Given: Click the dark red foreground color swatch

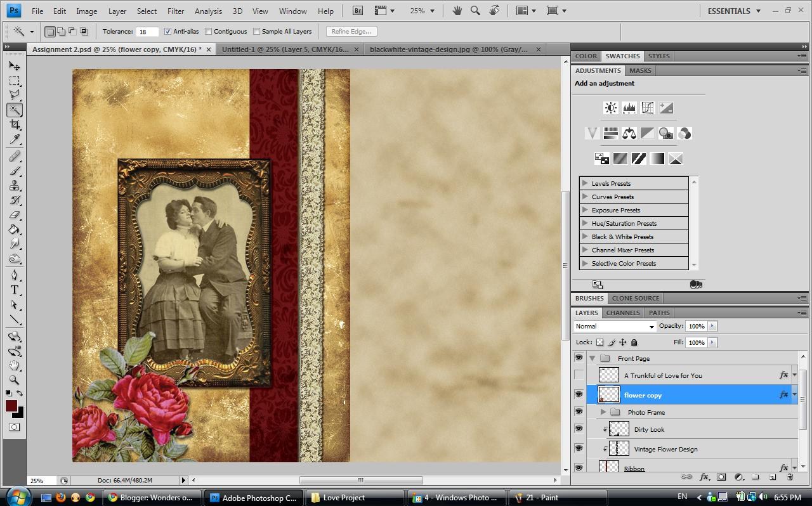Looking at the screenshot, I should tap(11, 406).
